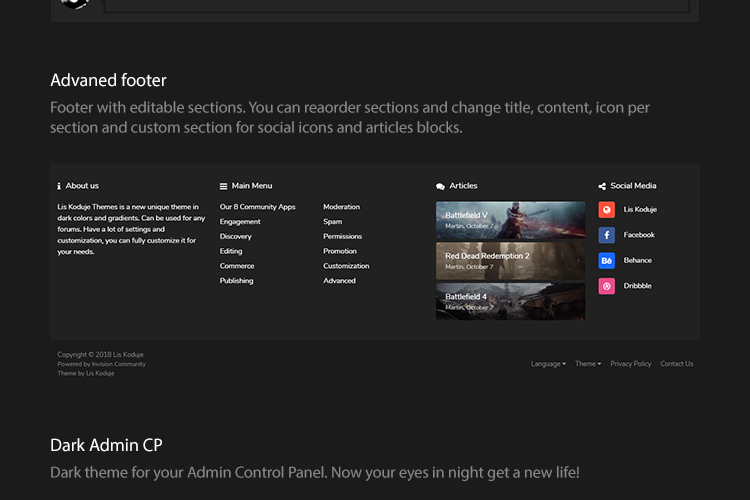This screenshot has width=750, height=500.
Task: Click the About us info icon
Action: tap(59, 186)
